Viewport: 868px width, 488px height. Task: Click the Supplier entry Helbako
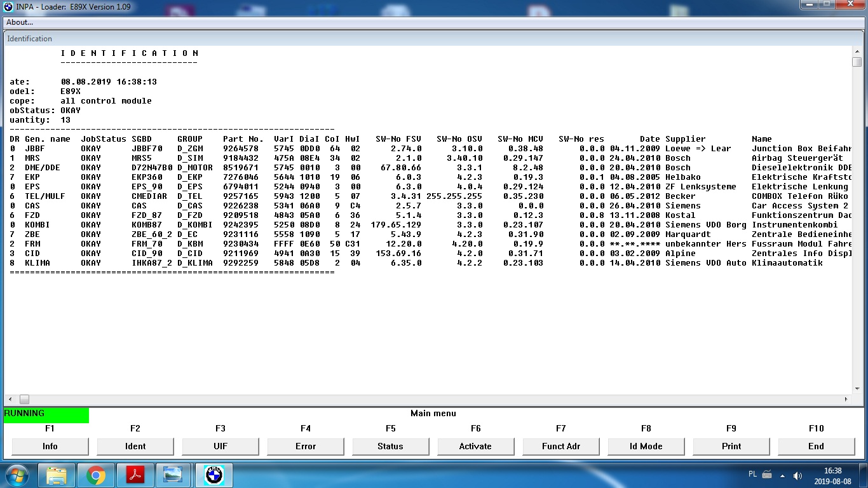coord(683,177)
